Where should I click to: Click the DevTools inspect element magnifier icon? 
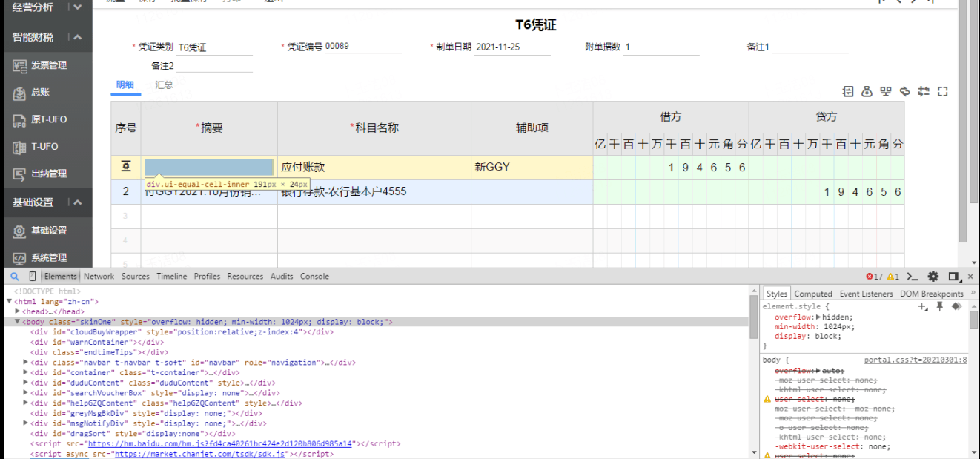pyautogui.click(x=15, y=276)
